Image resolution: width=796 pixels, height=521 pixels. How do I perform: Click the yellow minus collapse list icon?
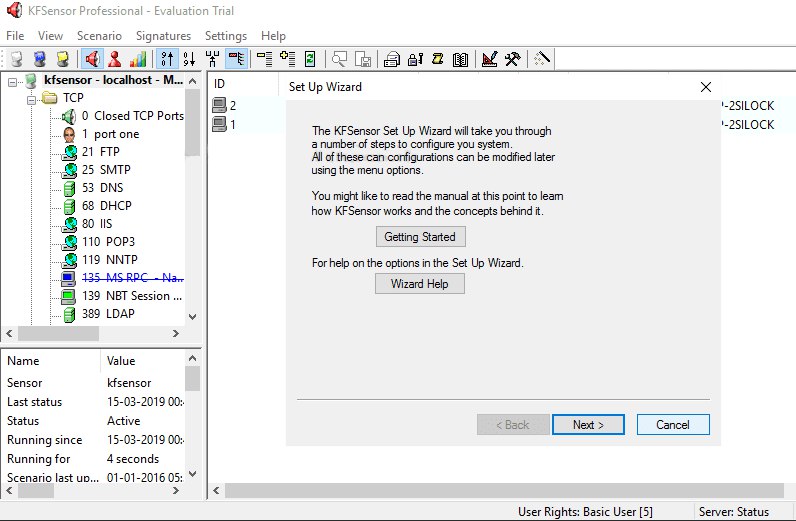tap(264, 59)
